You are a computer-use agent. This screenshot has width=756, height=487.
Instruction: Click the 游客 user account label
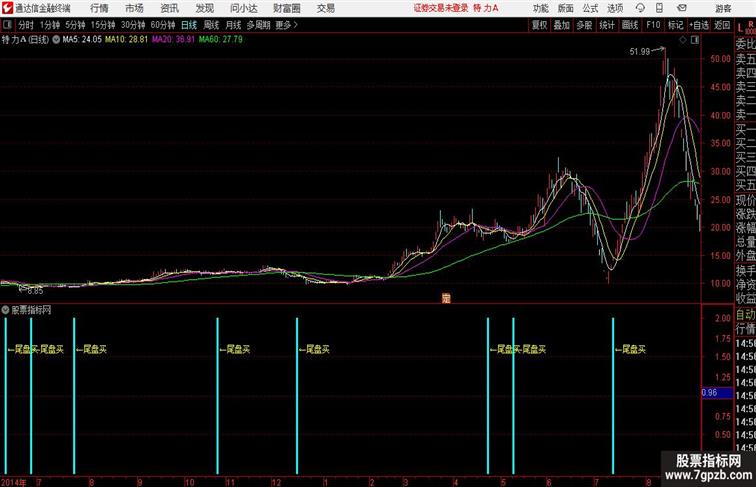723,8
